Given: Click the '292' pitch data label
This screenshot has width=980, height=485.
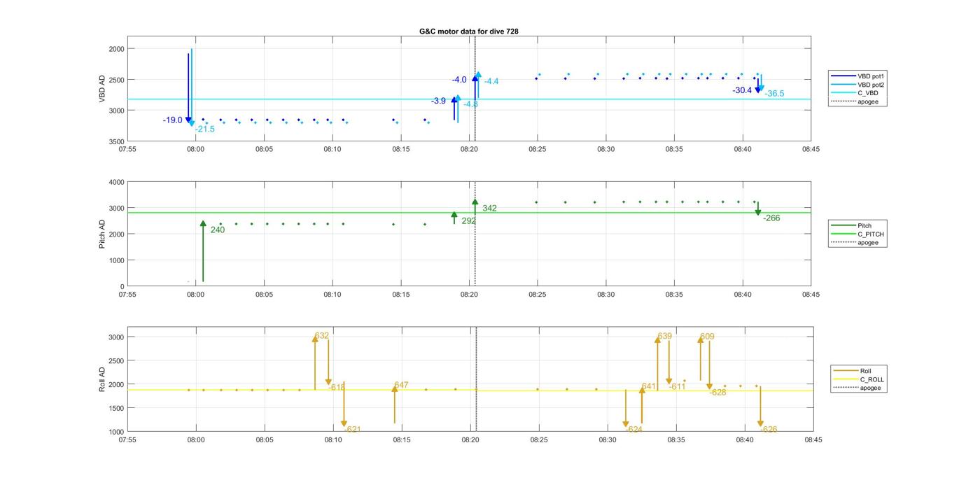Looking at the screenshot, I should click(469, 221).
